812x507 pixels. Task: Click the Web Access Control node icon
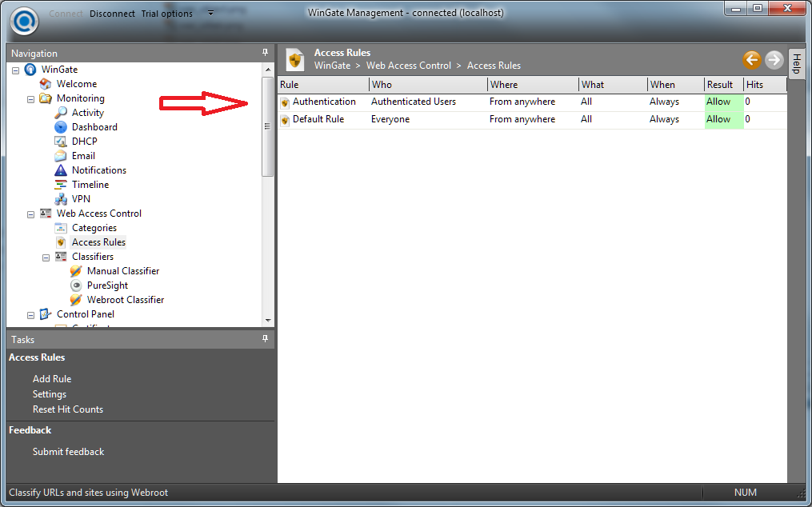[x=46, y=214]
